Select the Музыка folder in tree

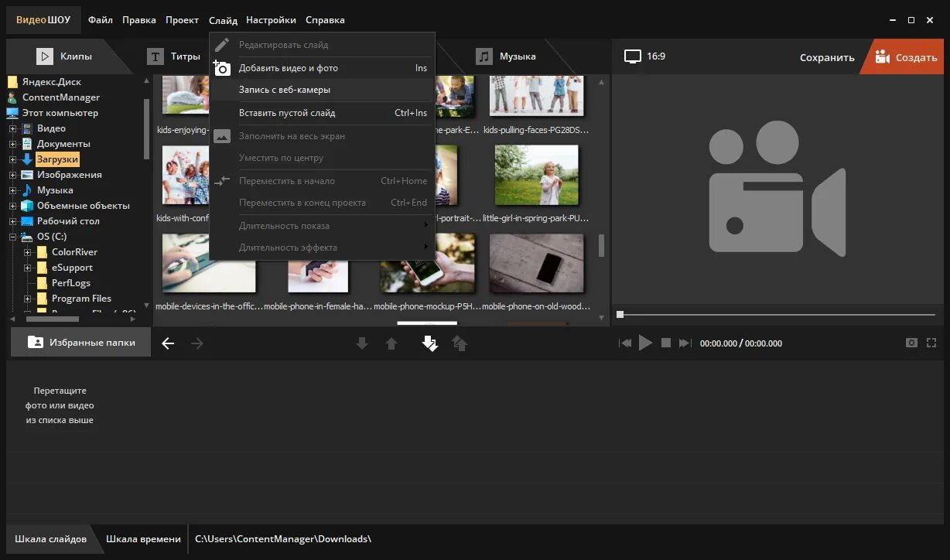[55, 190]
